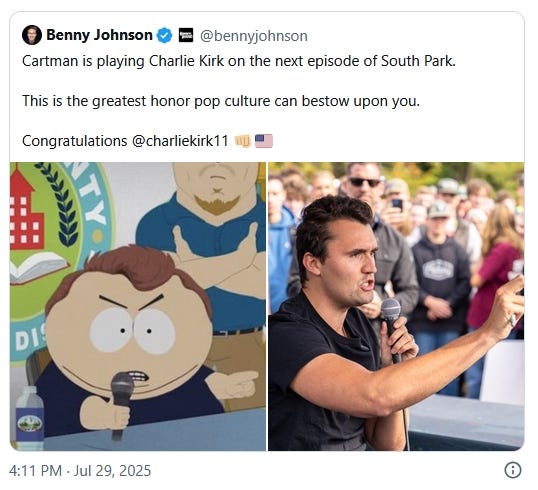Click the black affiliate badge beside the checkmark
538x490 pixels.
click(186, 35)
